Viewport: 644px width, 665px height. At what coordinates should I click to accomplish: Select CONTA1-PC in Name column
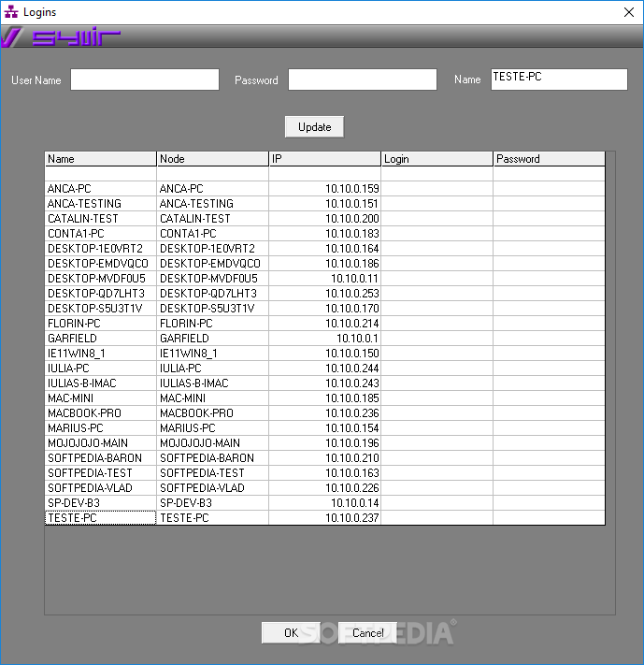101,234
